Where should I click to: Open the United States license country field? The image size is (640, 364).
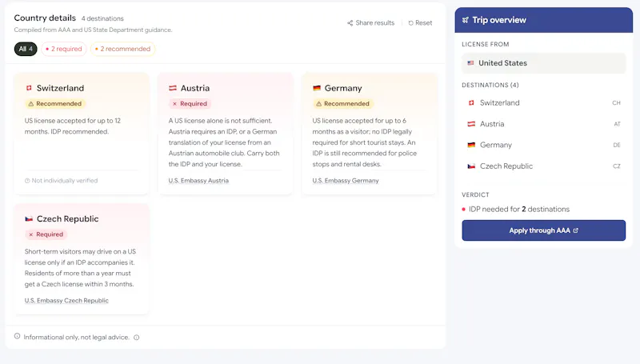[544, 63]
